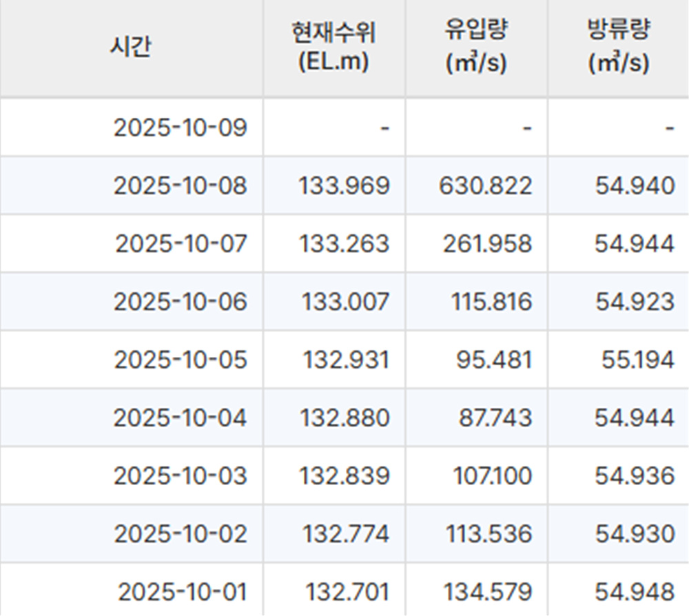
Task: Click the discharge value 54.940
Action: [x=633, y=185]
